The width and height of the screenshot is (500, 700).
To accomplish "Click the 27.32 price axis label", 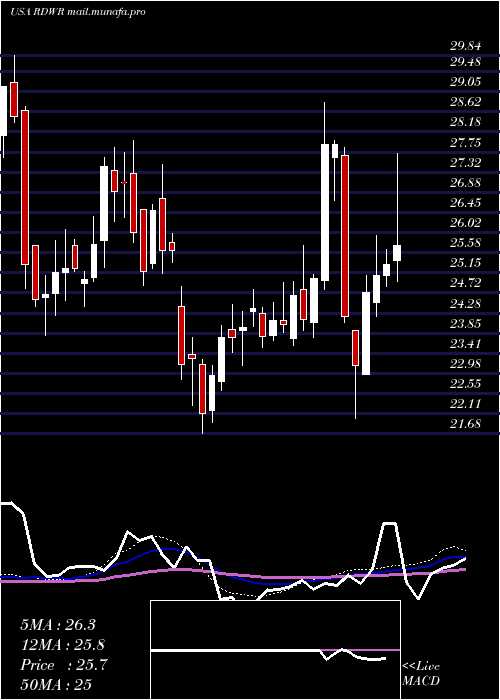I will click(465, 162).
